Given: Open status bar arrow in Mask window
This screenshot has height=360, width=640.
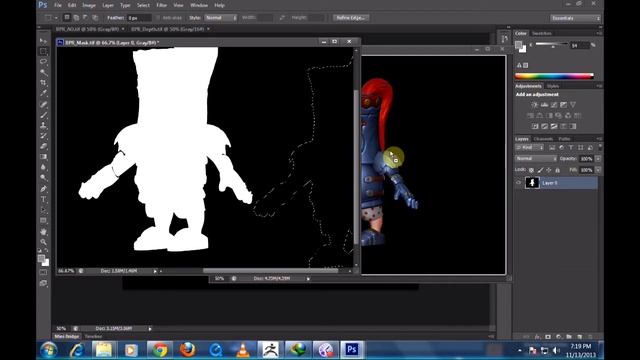Looking at the screenshot, I should coord(155,271).
